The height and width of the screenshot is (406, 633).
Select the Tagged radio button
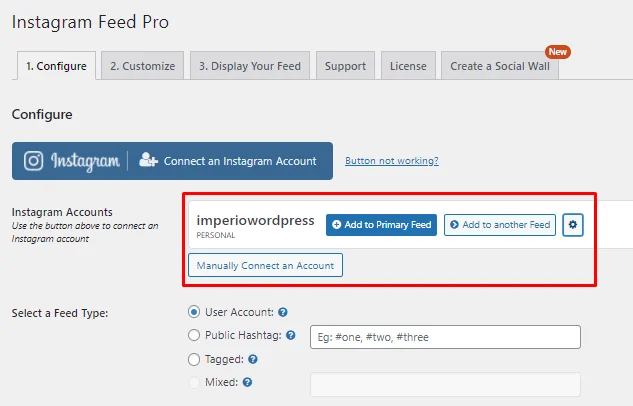[x=194, y=359]
